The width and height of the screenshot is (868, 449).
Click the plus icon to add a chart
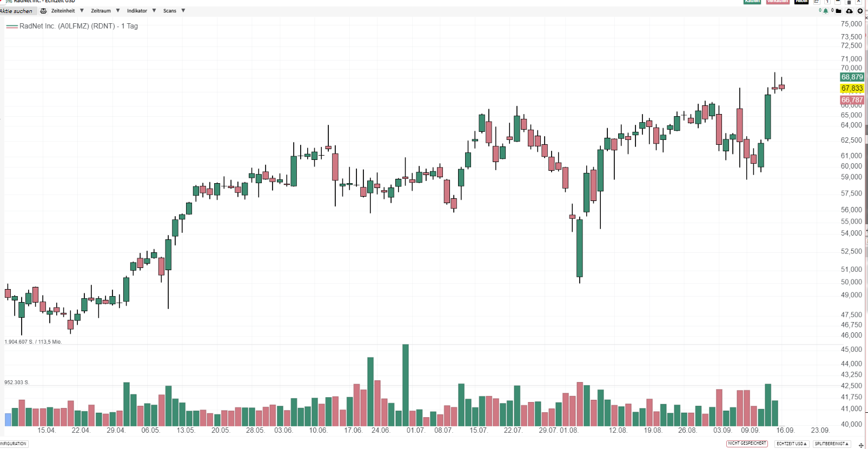[x=860, y=11]
